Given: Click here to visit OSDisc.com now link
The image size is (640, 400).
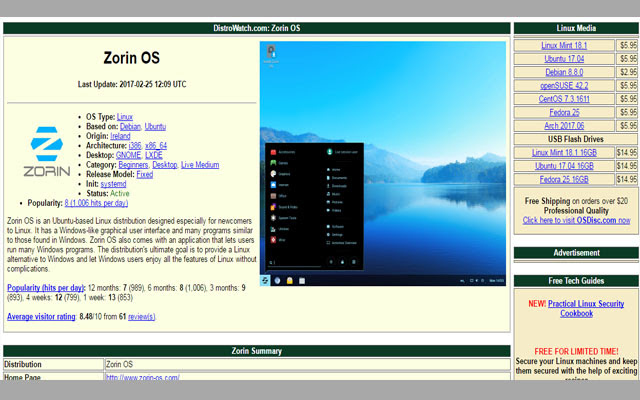Looking at the screenshot, I should click(x=576, y=220).
